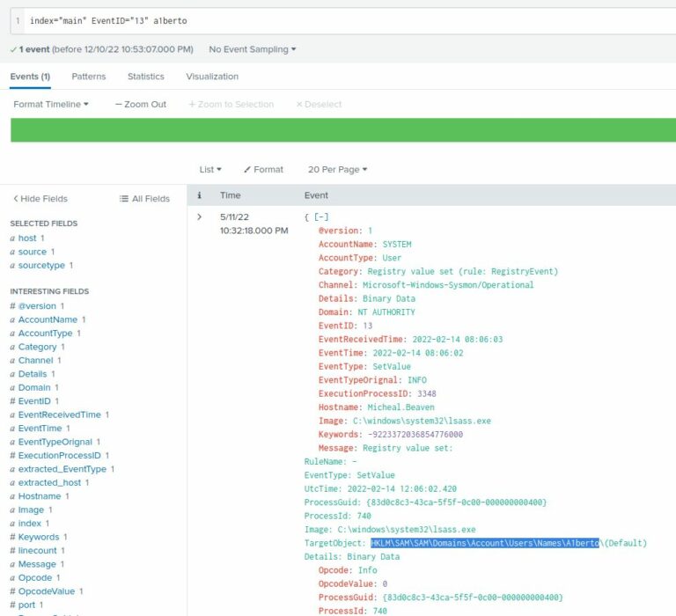Select the host field in Selected Fields
676x616 pixels.
[27, 238]
